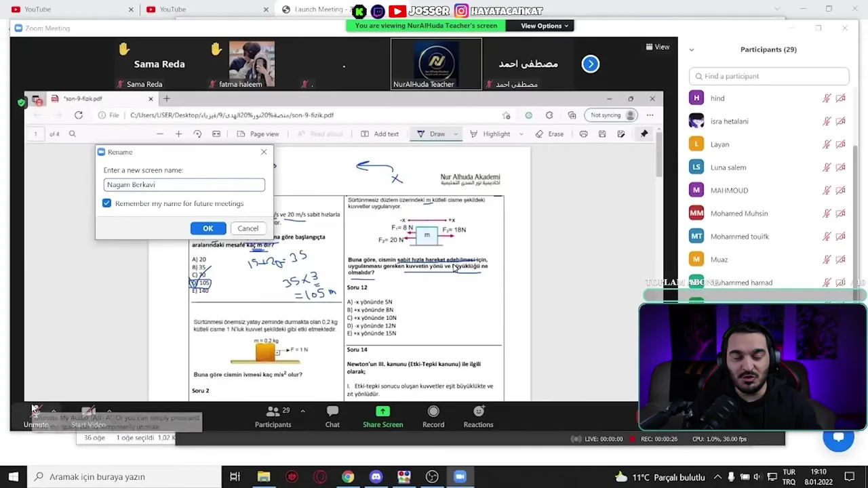Expand the video options arrow beside Start Video
The width and height of the screenshot is (868, 488).
click(x=110, y=411)
